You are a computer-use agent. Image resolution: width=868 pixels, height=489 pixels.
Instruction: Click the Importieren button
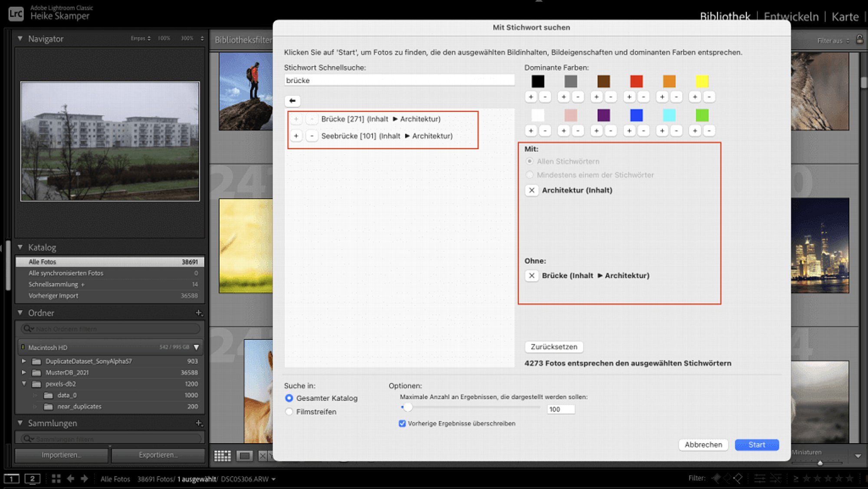(x=62, y=455)
